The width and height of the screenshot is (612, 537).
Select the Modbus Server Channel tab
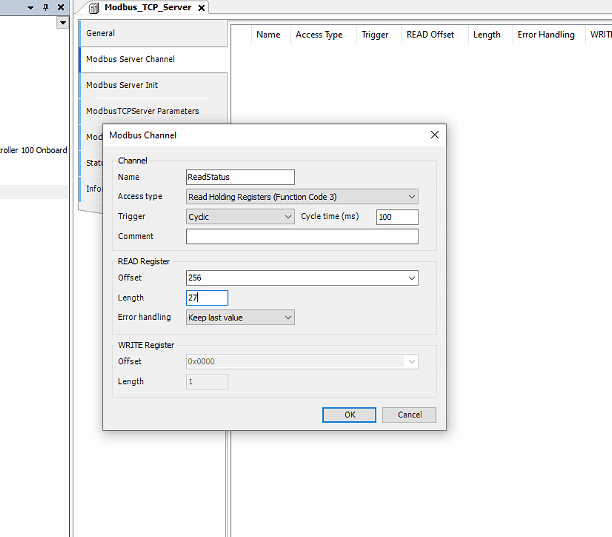(153, 59)
